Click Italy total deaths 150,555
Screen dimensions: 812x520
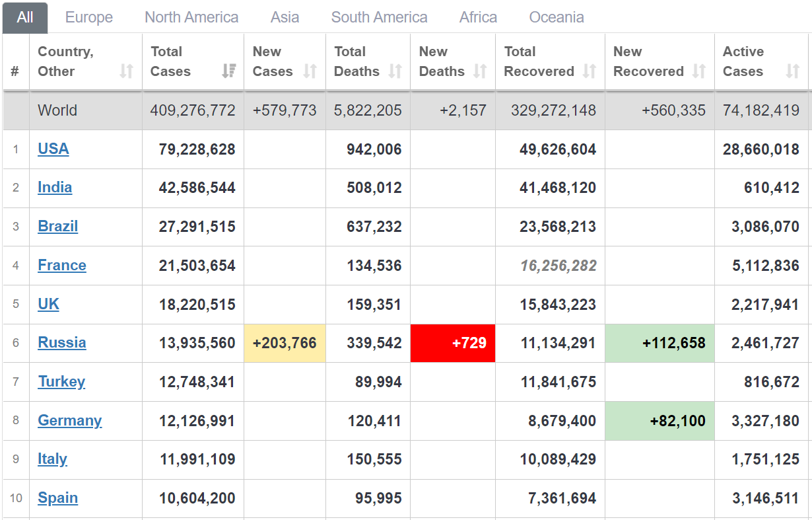tap(374, 460)
